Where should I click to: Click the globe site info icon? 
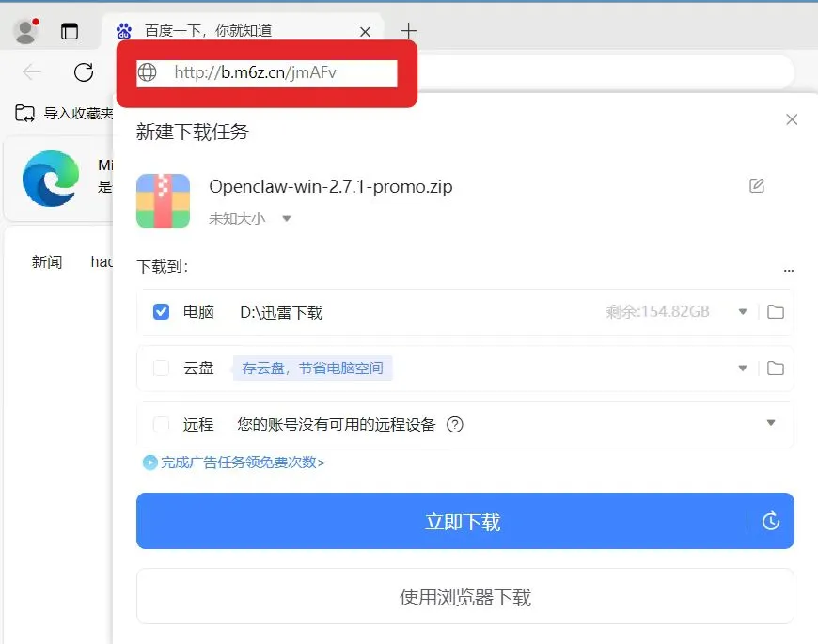click(x=147, y=72)
